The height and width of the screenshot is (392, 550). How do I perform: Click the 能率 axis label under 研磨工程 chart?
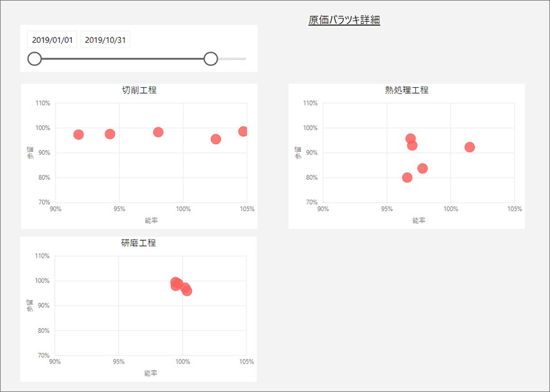(x=151, y=373)
